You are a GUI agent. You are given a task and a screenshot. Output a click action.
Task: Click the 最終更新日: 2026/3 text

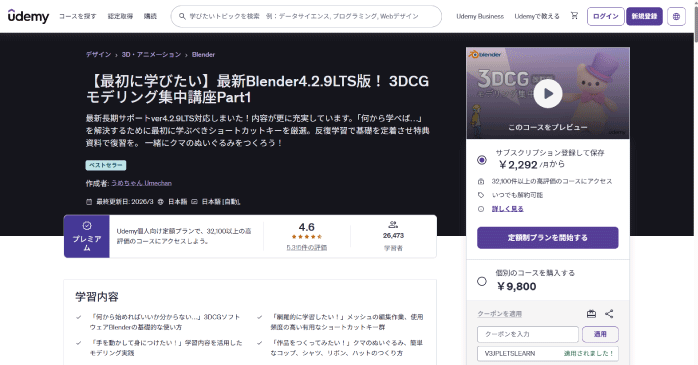[125, 202]
